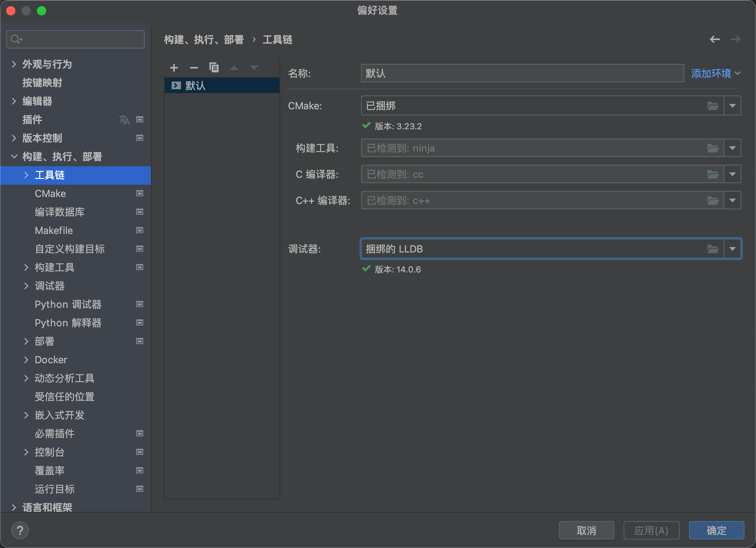Click terminal icon of 默认 toolchain
Image resolution: width=756 pixels, height=548 pixels.
tap(176, 85)
